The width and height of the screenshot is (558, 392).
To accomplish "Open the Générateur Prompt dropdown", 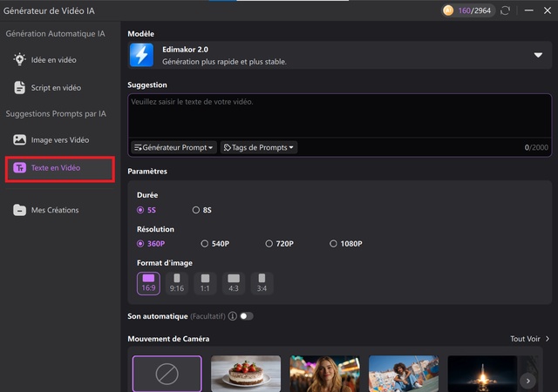I will click(x=174, y=148).
